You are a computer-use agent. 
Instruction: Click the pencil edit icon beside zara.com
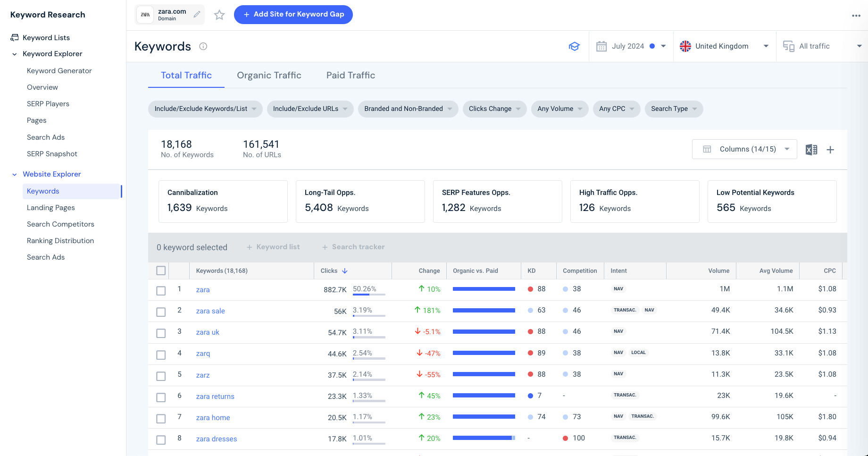coord(197,15)
